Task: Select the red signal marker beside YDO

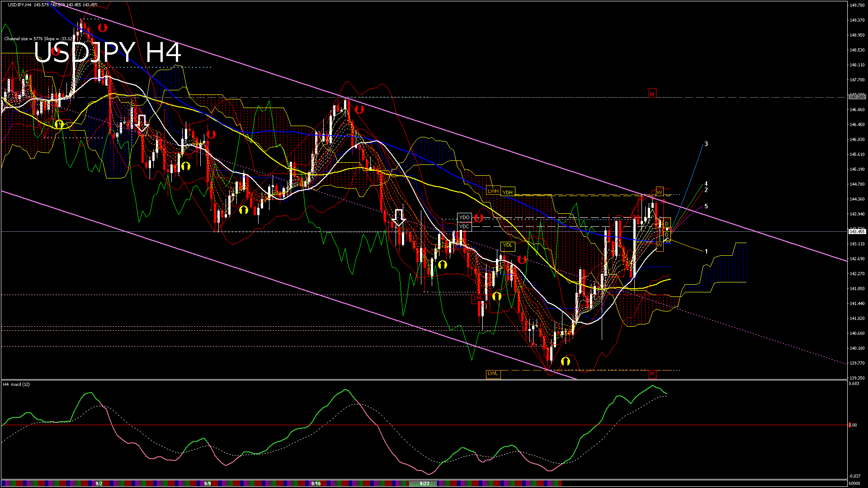Action: coord(479,218)
